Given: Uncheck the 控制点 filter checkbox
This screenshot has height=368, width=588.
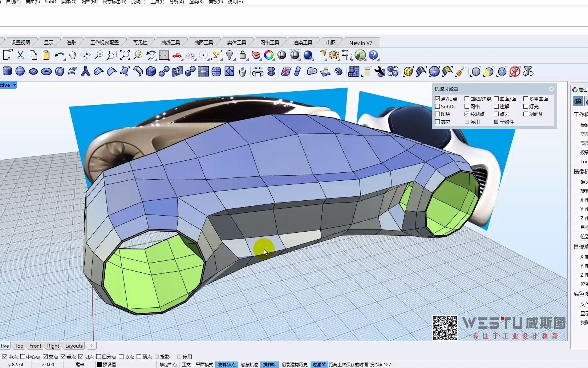Looking at the screenshot, I should pos(467,114).
